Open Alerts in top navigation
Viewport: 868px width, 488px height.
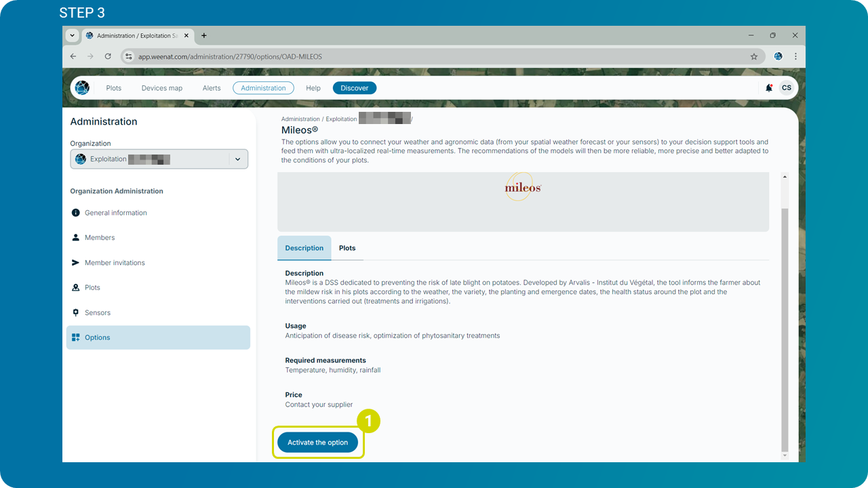click(212, 88)
